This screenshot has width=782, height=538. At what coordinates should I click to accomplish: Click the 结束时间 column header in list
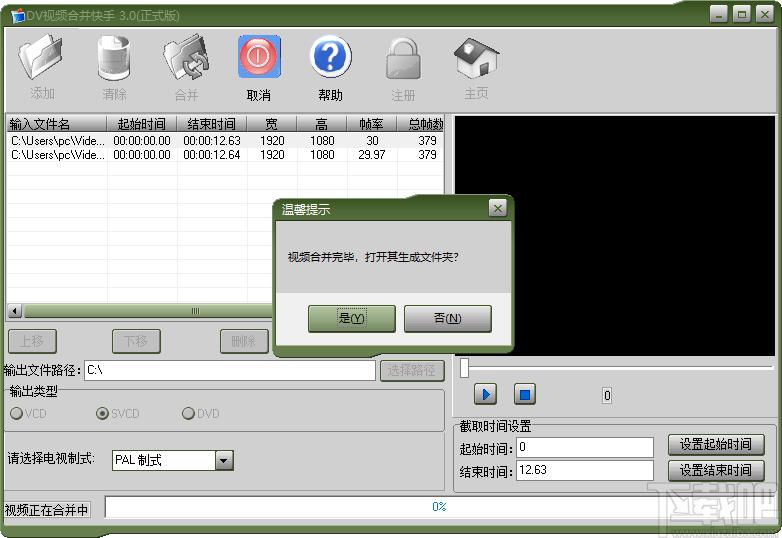click(211, 124)
